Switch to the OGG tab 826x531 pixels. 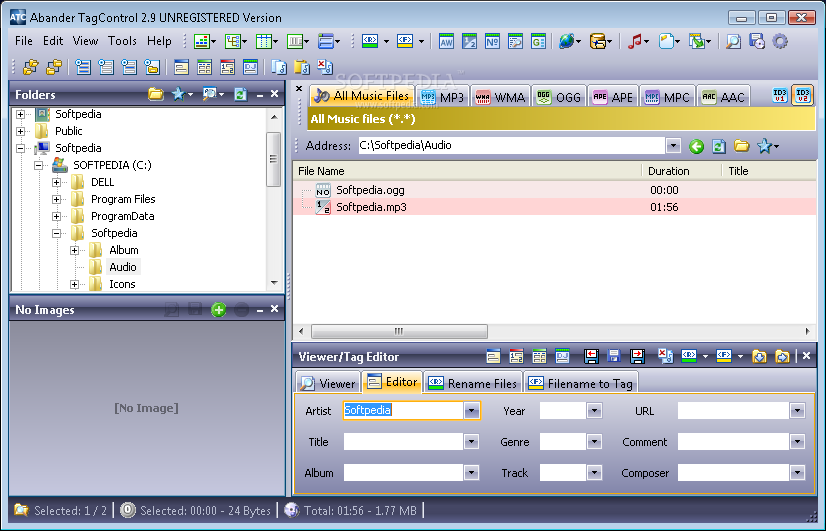tap(559, 97)
